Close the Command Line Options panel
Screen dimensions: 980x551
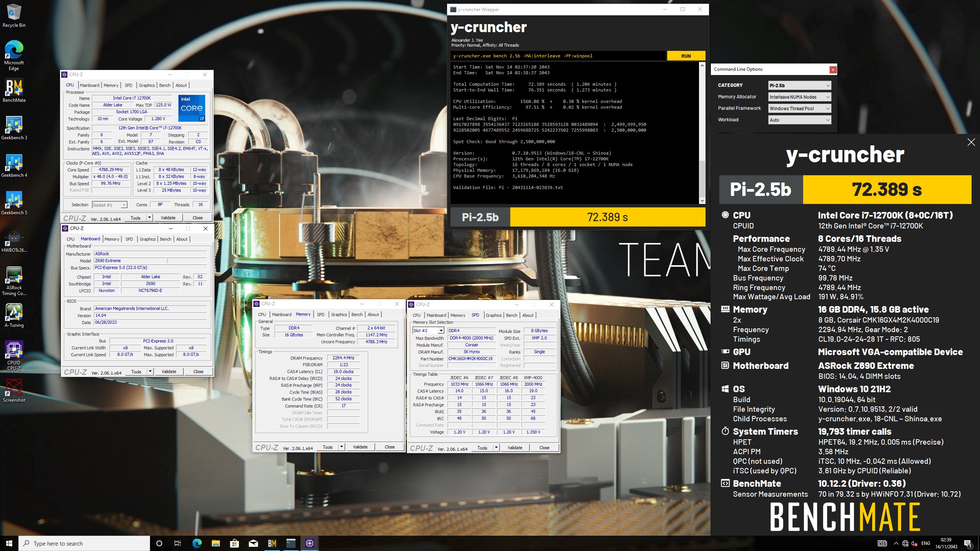(833, 70)
